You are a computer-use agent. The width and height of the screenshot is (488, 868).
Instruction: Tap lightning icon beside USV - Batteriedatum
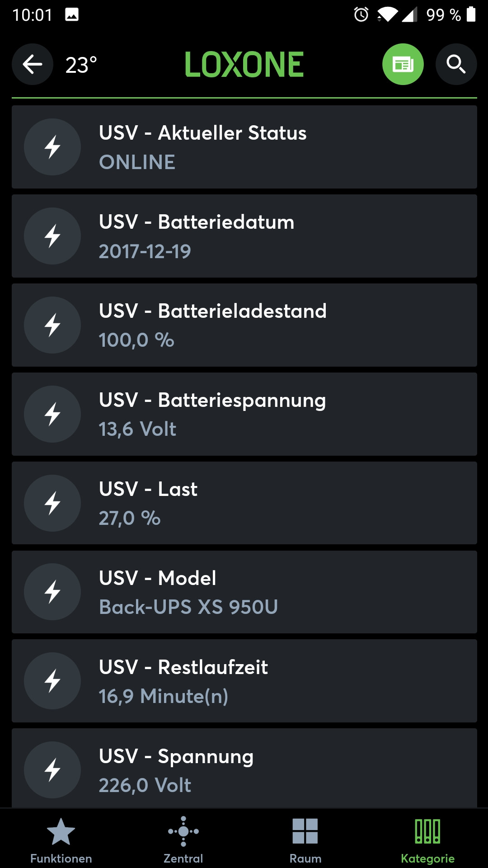point(52,236)
